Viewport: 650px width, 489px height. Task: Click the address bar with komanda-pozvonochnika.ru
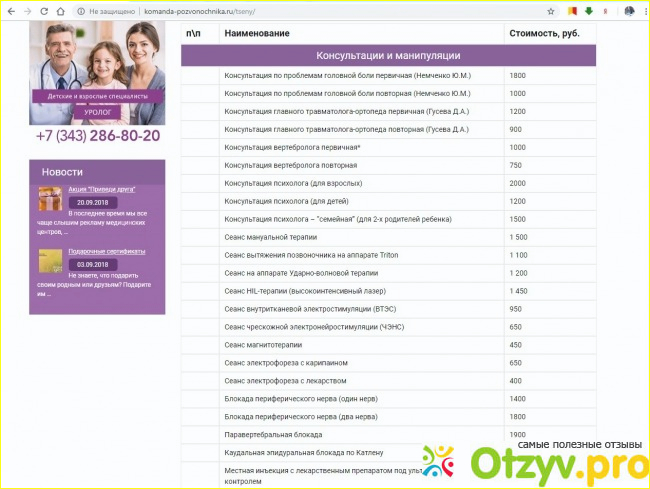pyautogui.click(x=300, y=11)
